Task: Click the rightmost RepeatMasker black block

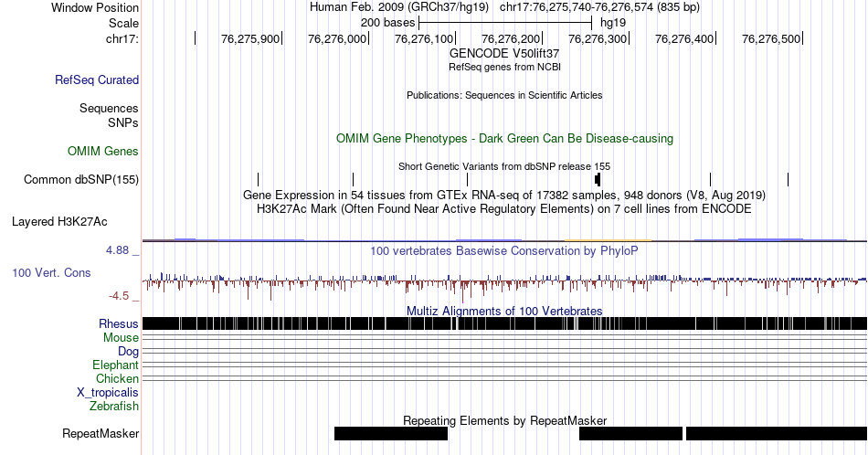Action: pyautogui.click(x=777, y=433)
